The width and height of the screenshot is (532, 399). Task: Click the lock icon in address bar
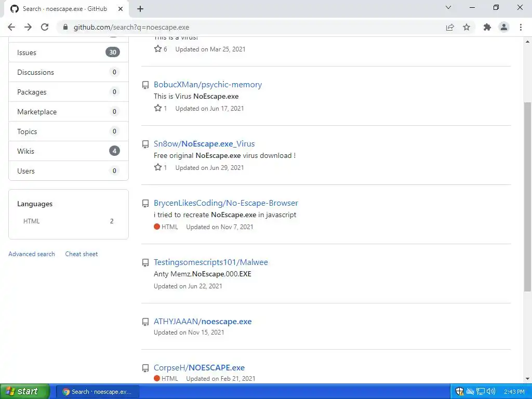(65, 27)
